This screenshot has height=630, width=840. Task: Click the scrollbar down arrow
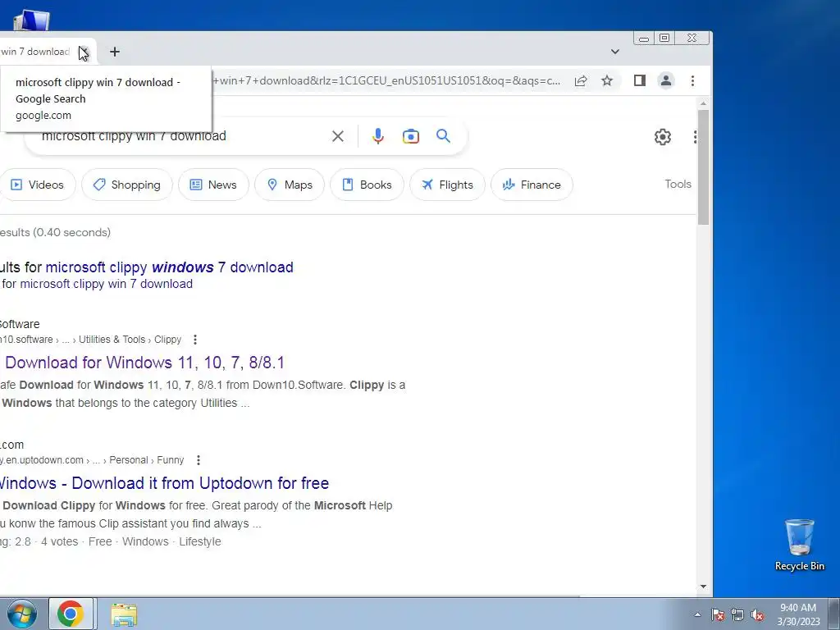coord(703,587)
